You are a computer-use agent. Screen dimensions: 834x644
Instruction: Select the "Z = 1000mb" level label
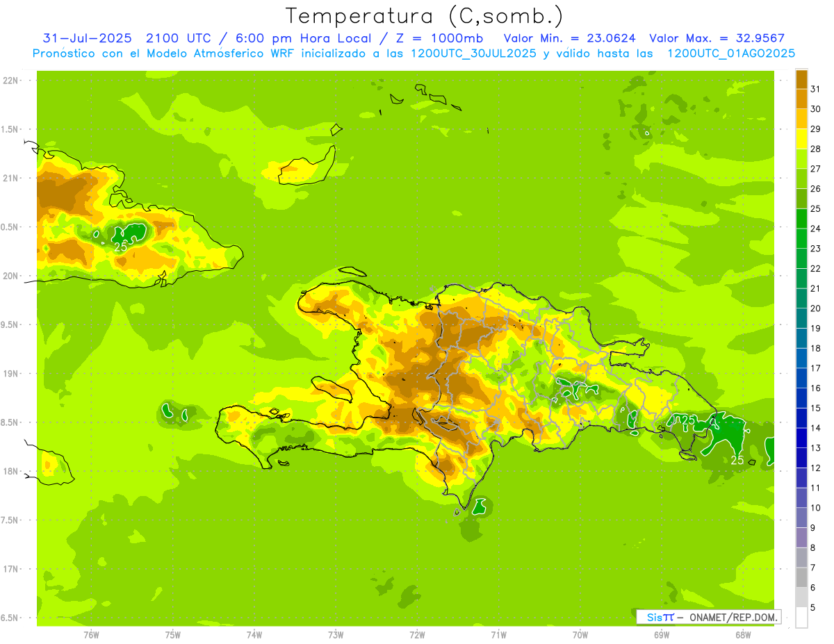tap(439, 38)
